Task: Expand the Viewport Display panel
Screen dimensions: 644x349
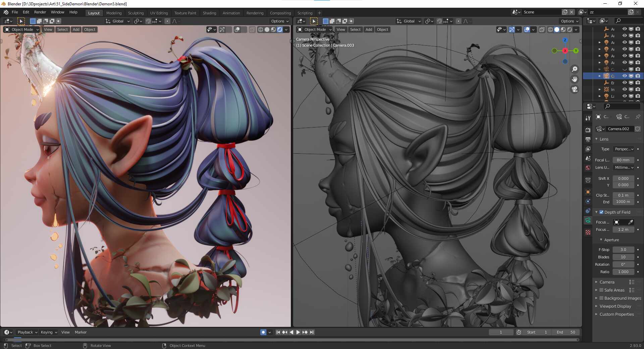Action: tap(615, 306)
